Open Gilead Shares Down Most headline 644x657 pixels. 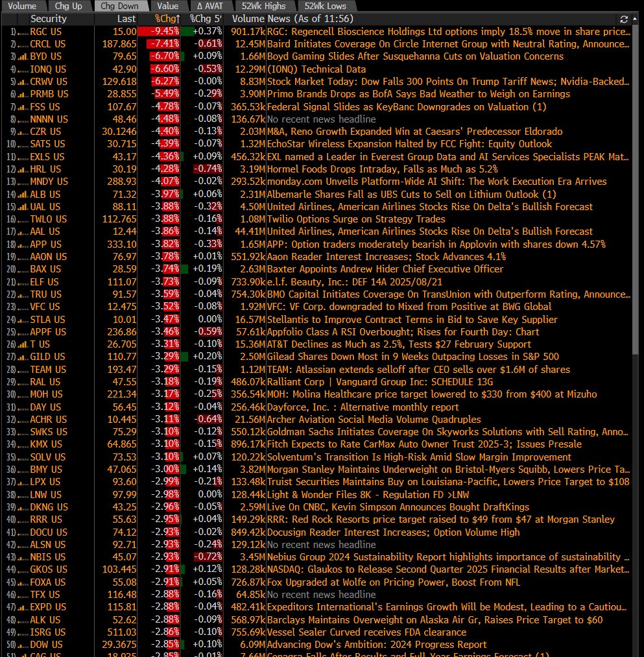coord(412,357)
